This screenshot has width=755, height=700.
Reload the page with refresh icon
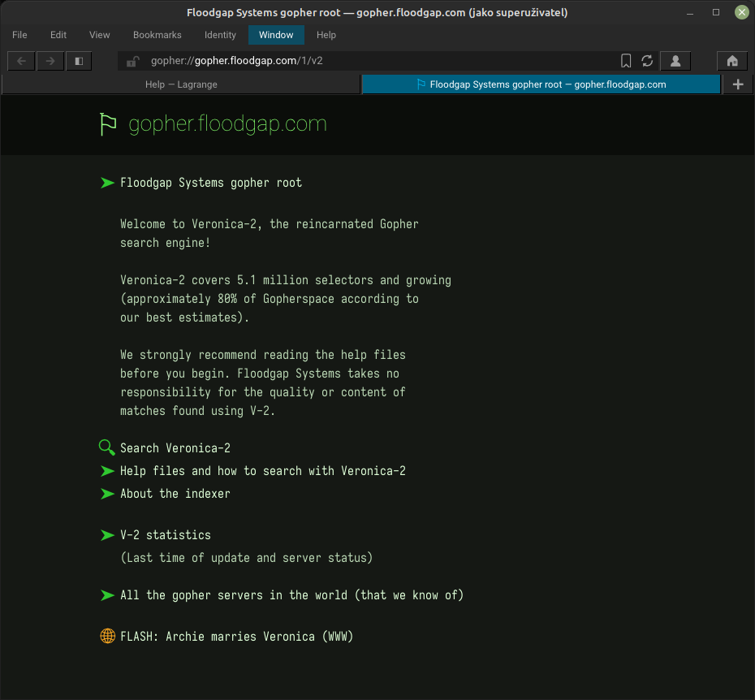[x=647, y=61]
